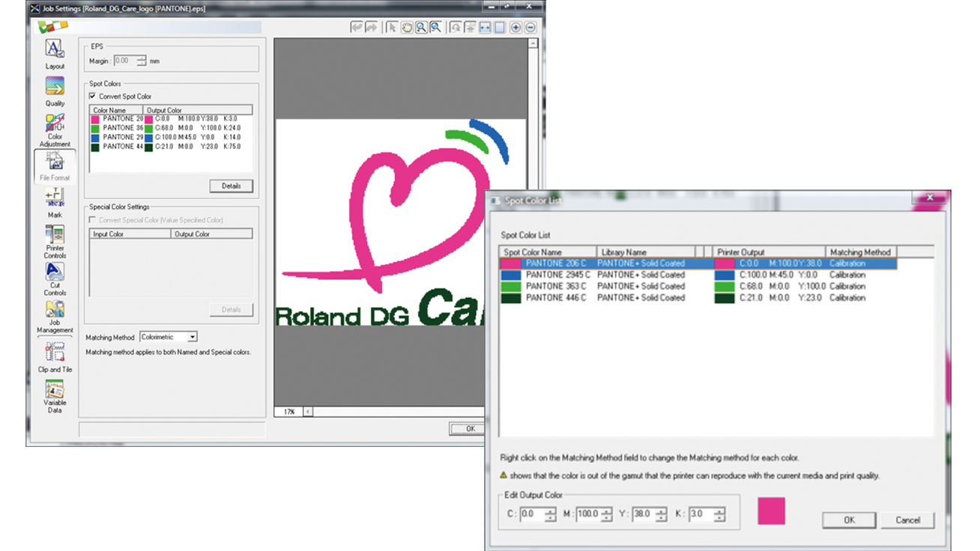Select the hand pan tool
Viewport: 980px width, 551px height.
(407, 28)
